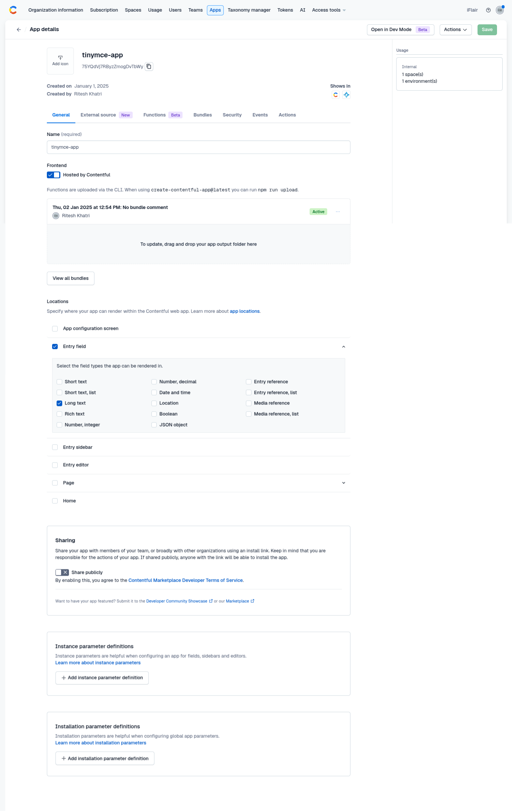Switch to the Events tab

260,115
